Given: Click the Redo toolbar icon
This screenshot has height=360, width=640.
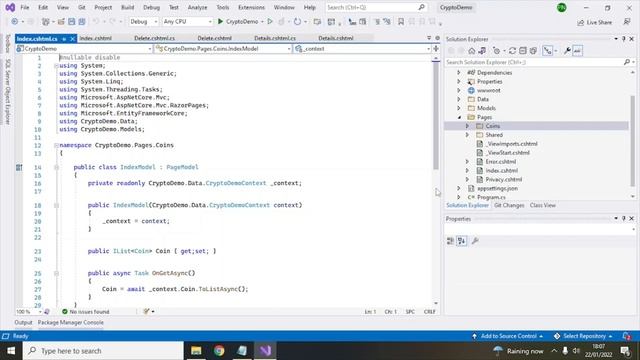Looking at the screenshot, I should pyautogui.click(x=113, y=22).
